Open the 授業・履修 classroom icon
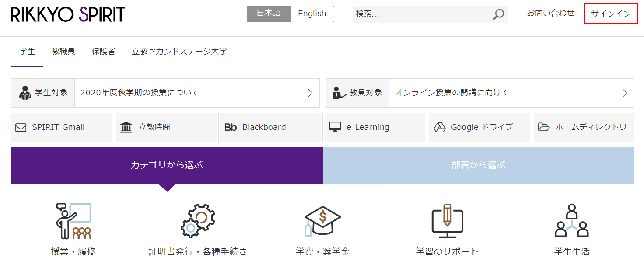 73,221
